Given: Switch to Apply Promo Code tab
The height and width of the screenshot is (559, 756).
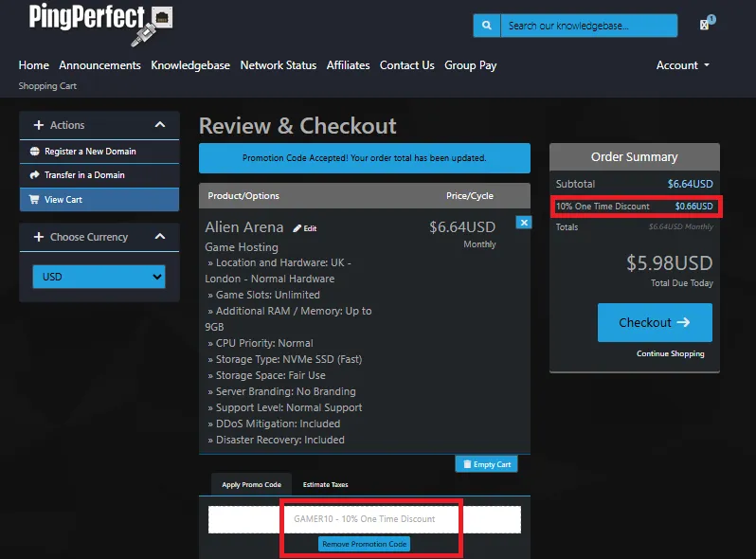Looking at the screenshot, I should (x=251, y=484).
